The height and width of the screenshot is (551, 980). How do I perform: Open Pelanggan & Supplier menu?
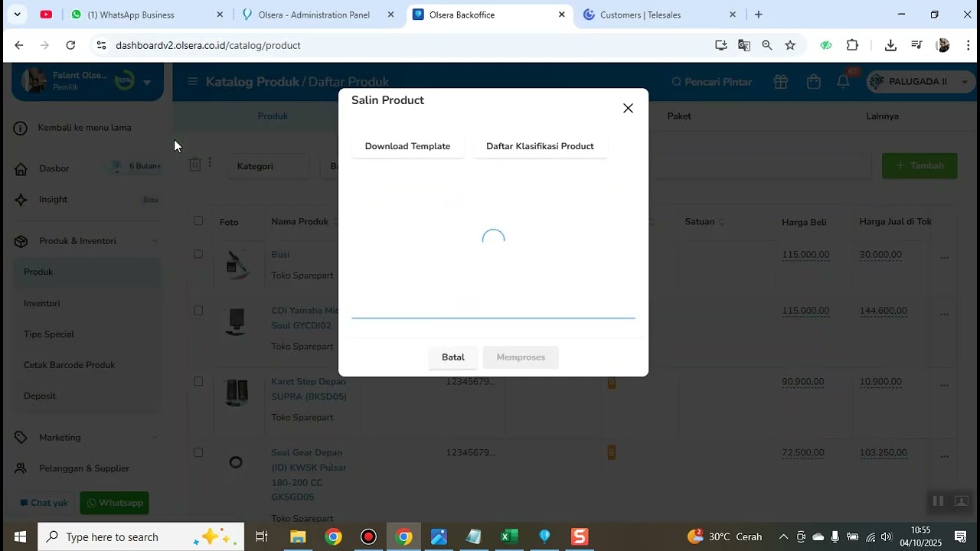click(84, 468)
